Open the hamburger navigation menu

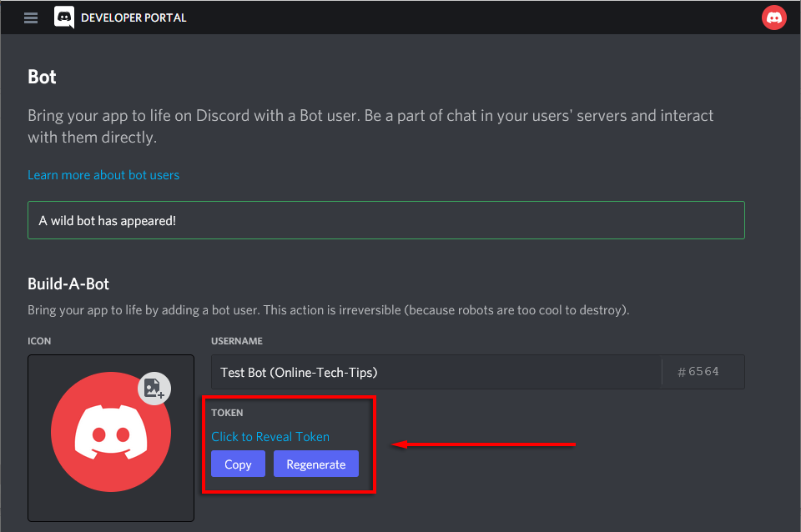[x=31, y=18]
